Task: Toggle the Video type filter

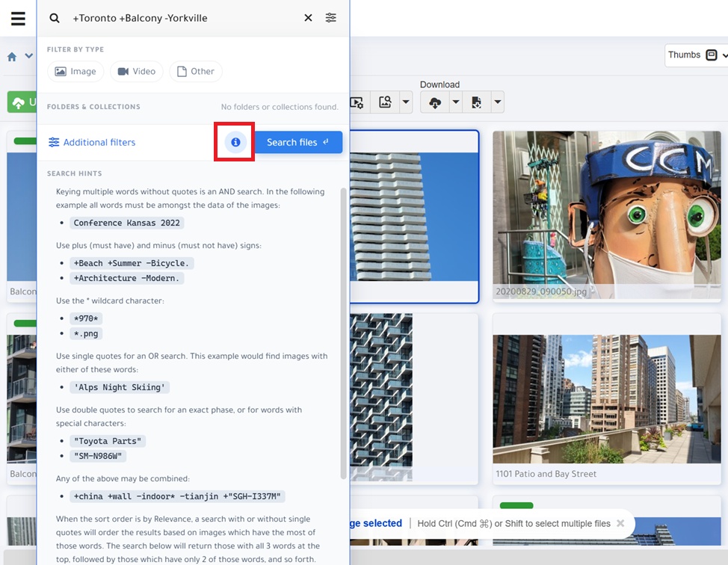Action: point(137,72)
